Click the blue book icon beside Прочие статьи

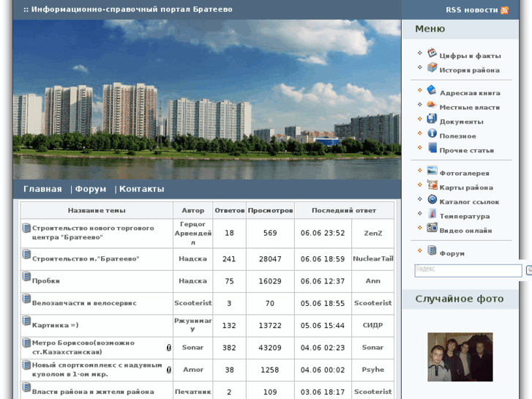[x=432, y=147]
